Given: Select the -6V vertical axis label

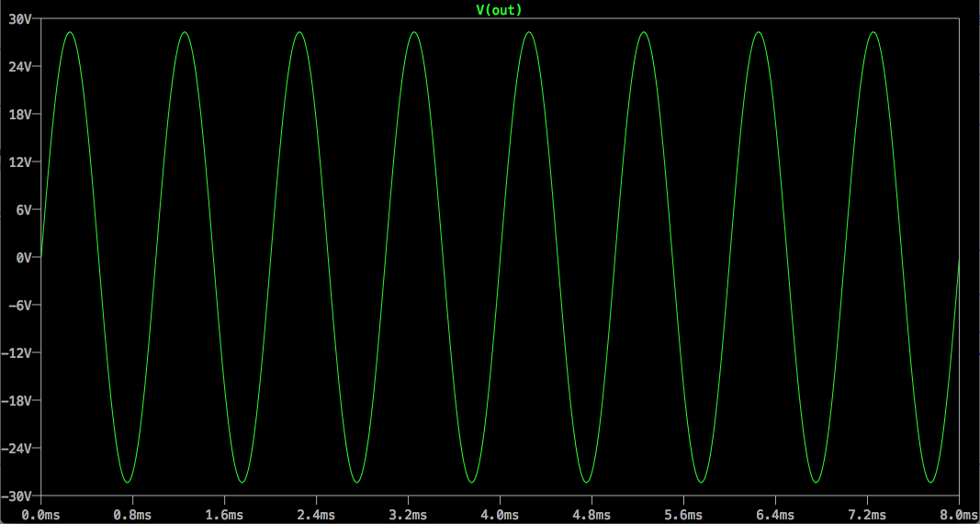Looking at the screenshot, I should pyautogui.click(x=19, y=305).
